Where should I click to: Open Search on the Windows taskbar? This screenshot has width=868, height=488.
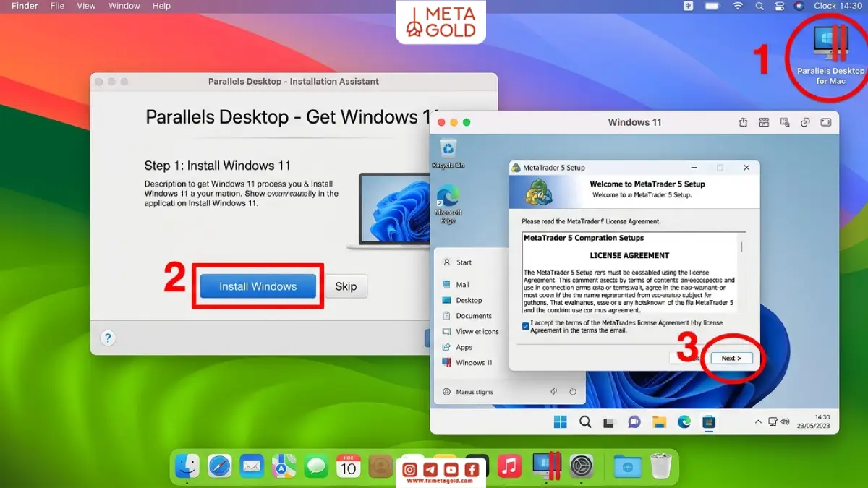585,422
